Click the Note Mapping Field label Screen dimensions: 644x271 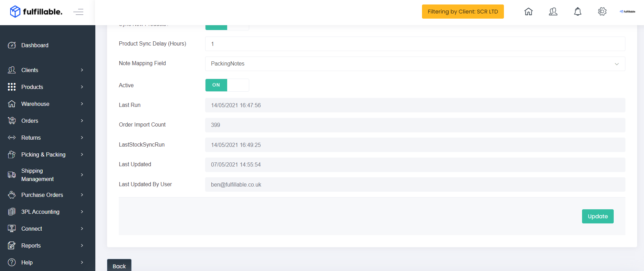pos(142,63)
